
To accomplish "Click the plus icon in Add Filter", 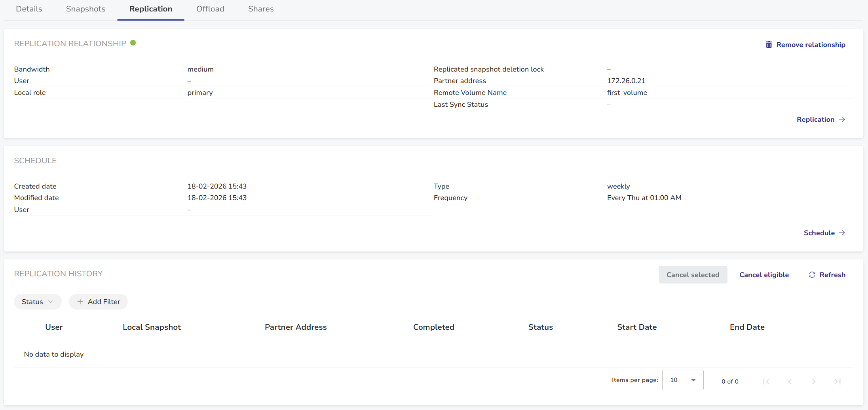I will coord(80,302).
